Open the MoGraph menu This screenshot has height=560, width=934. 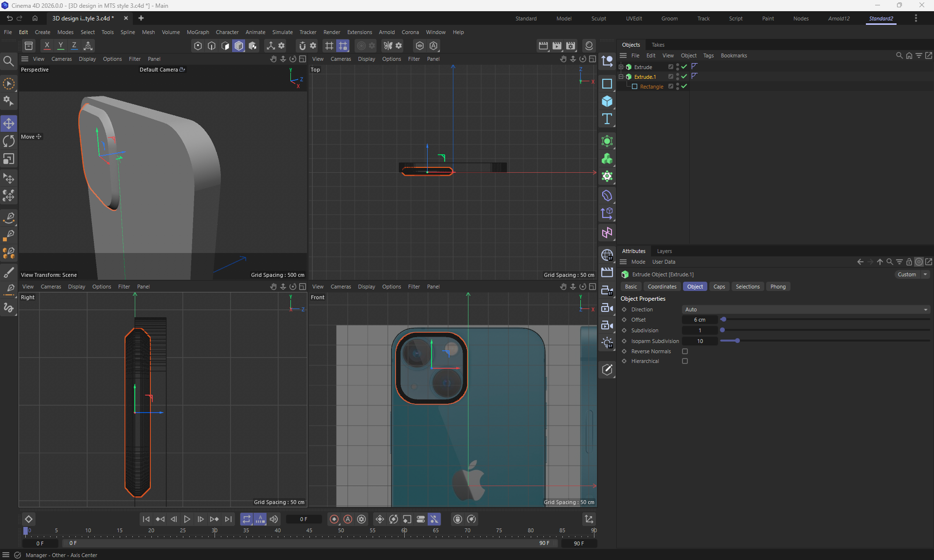click(198, 32)
